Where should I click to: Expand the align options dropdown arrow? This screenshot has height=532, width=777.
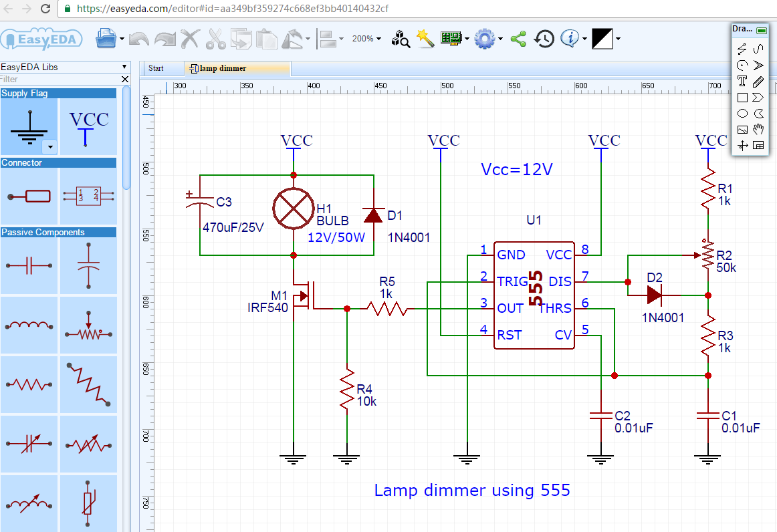342,39
